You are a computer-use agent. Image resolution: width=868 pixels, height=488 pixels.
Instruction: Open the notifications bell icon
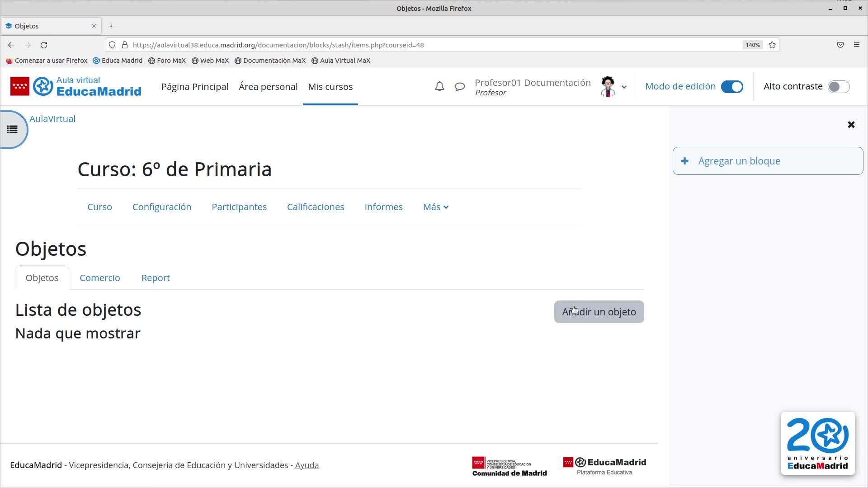(x=439, y=86)
